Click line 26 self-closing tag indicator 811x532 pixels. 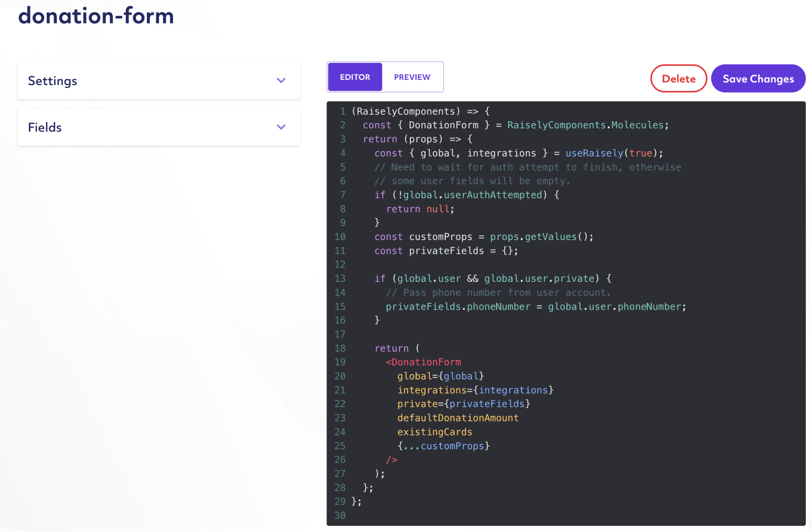(390, 459)
